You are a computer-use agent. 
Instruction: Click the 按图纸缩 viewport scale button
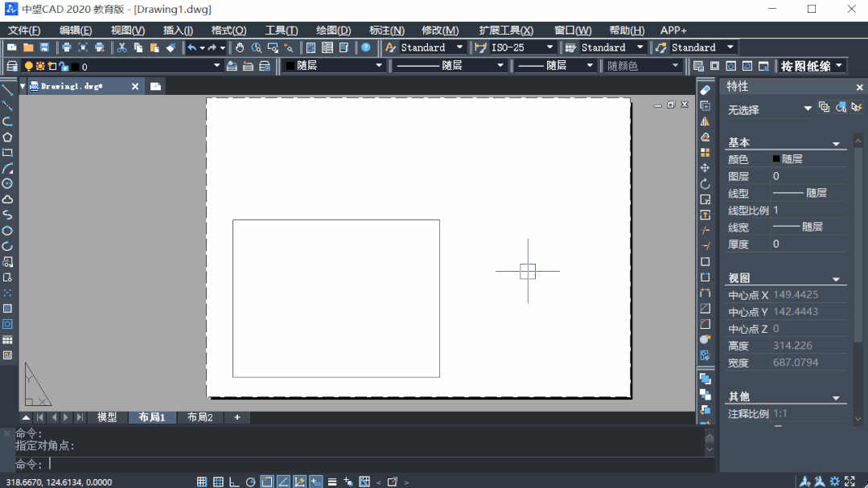click(812, 66)
